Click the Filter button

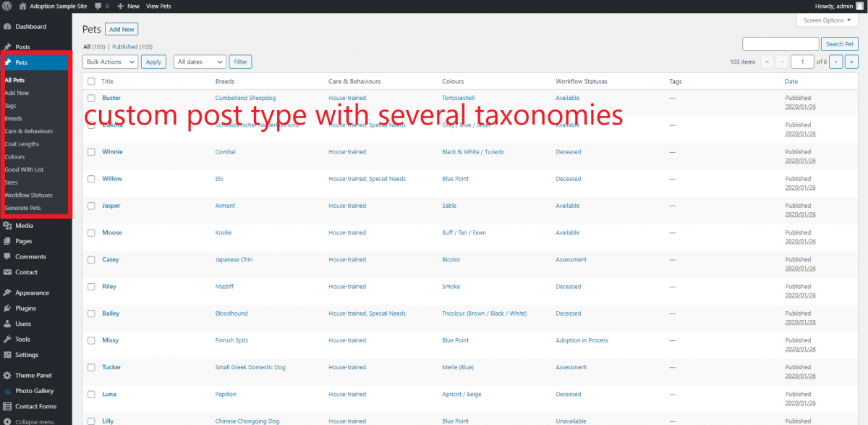point(241,62)
